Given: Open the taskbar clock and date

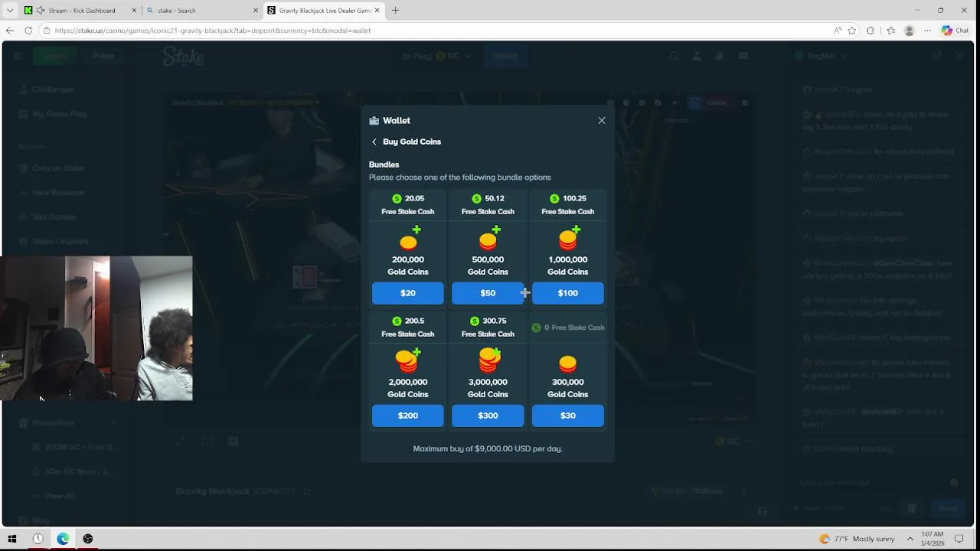Looking at the screenshot, I should click(932, 539).
